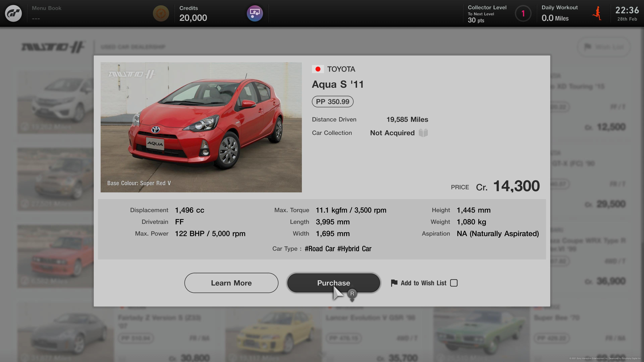Click the 1,496 cc displacement value
The width and height of the screenshot is (644, 362).
(x=190, y=210)
